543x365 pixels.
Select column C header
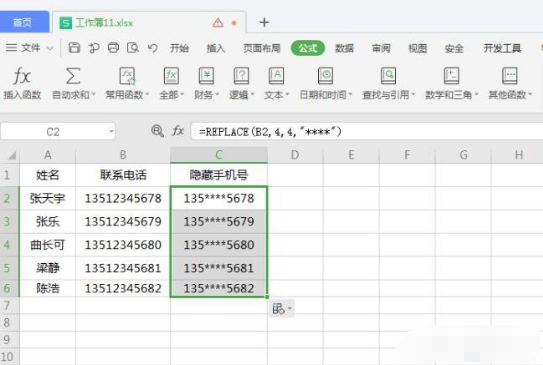pyautogui.click(x=219, y=155)
